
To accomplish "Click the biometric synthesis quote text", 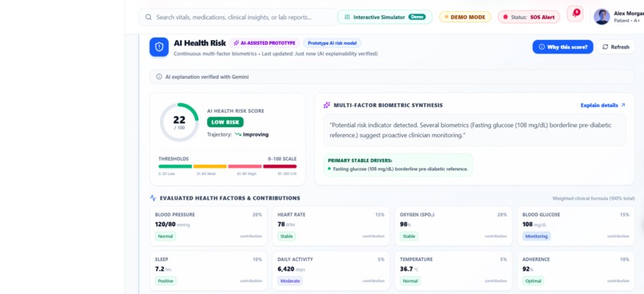I will click(x=471, y=129).
